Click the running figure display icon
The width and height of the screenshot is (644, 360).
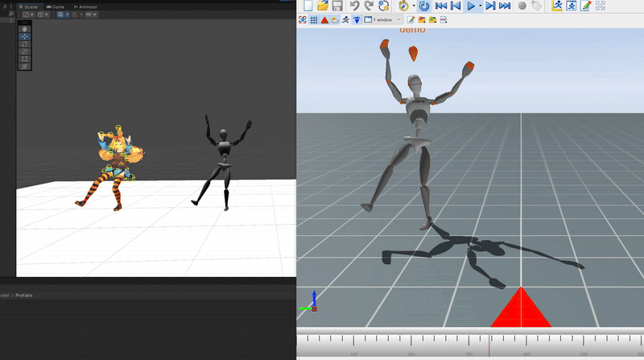coord(346,19)
